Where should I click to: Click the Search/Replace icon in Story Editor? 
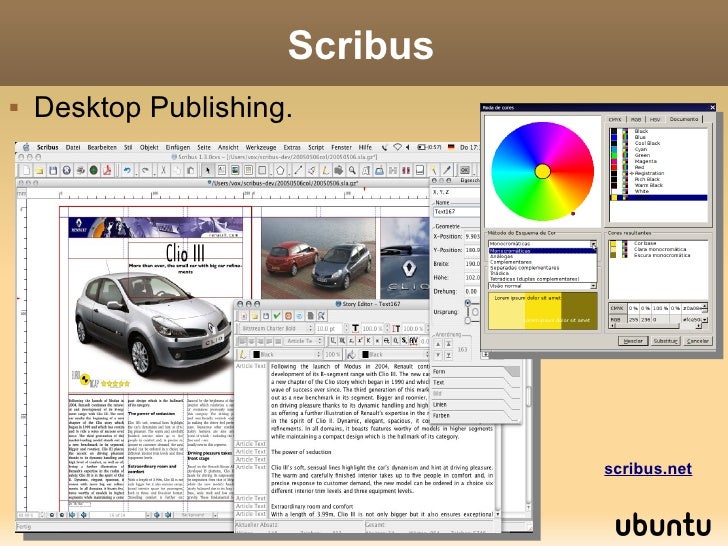coord(322,316)
